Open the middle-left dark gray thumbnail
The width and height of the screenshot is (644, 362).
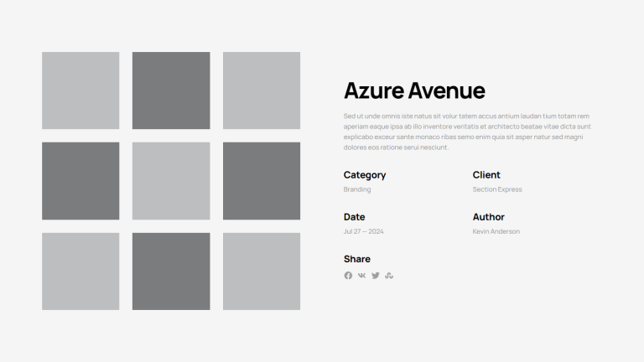click(80, 181)
